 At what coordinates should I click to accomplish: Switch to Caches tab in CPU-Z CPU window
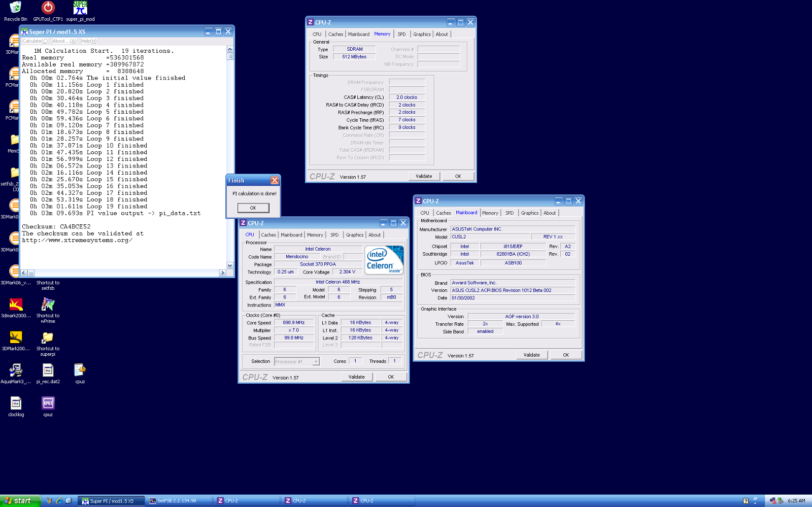click(x=268, y=235)
